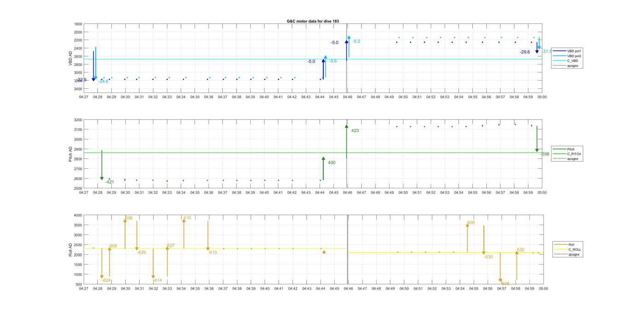Click the '630' roll data label
This screenshot has height=319, width=644.
click(x=520, y=250)
